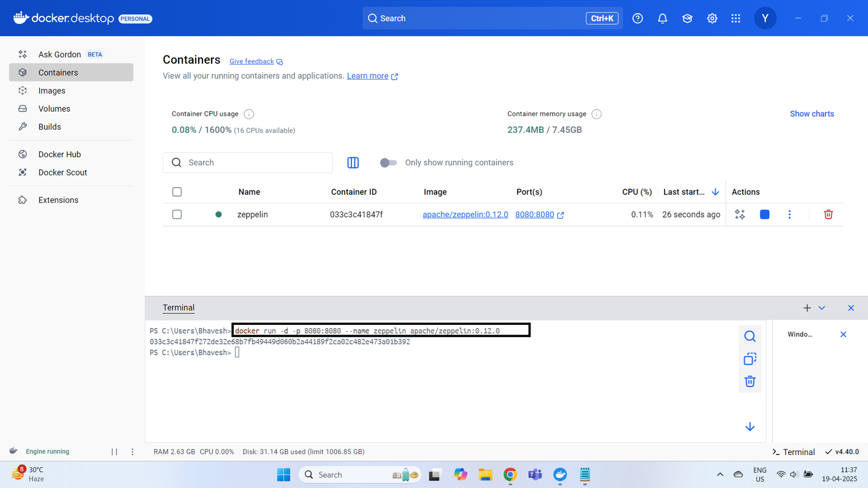Image resolution: width=868 pixels, height=488 pixels.
Task: Open the help question mark icon
Action: click(637, 18)
